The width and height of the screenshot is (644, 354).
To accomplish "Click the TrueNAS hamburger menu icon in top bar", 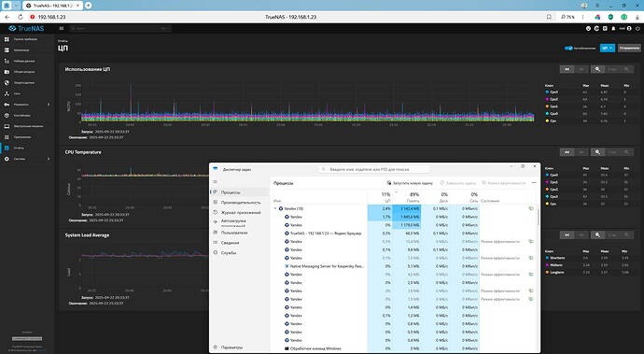I will [x=62, y=28].
